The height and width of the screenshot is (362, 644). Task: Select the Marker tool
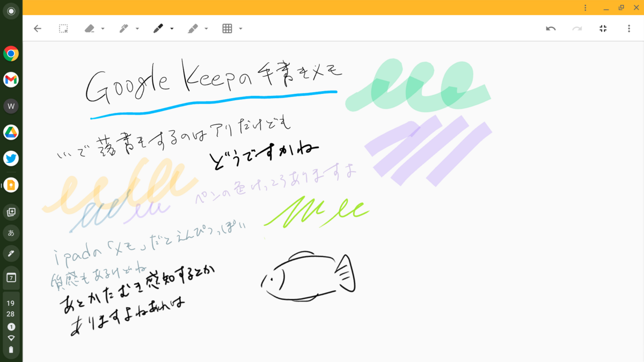coord(158,28)
